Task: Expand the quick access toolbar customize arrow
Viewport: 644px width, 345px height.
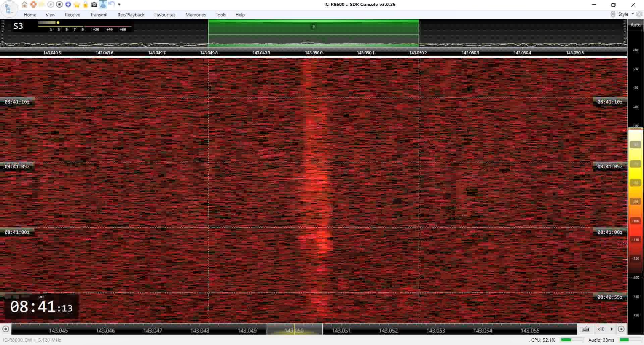Action: coord(119,5)
